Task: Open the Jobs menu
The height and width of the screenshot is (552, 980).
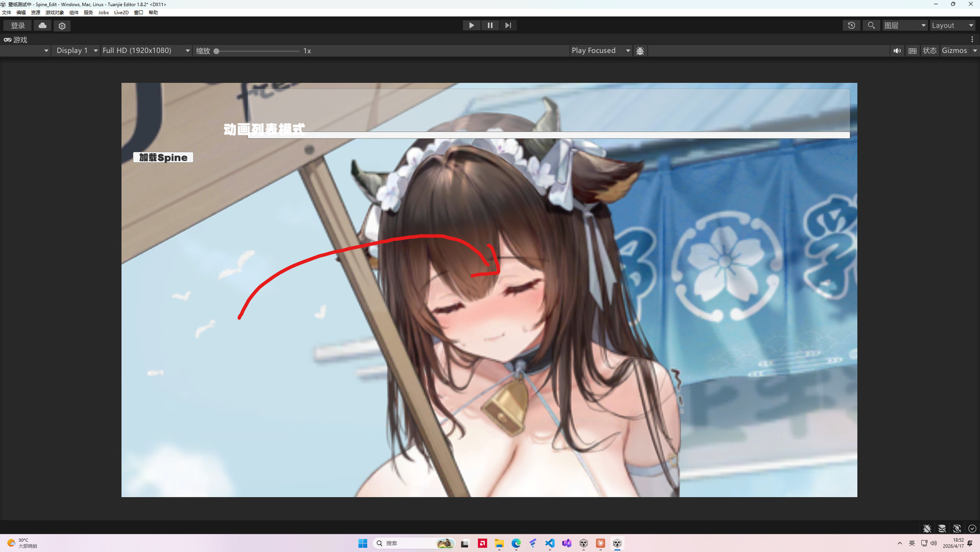Action: point(104,12)
